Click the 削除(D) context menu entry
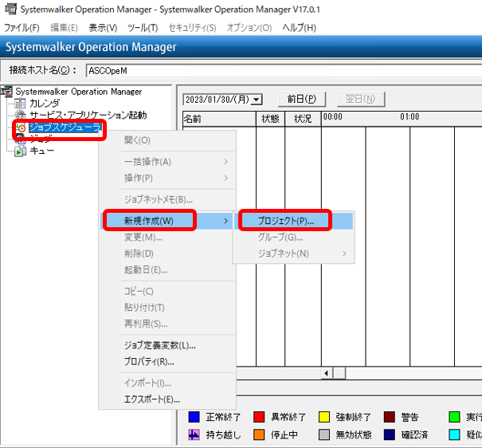482x448 pixels. click(139, 253)
